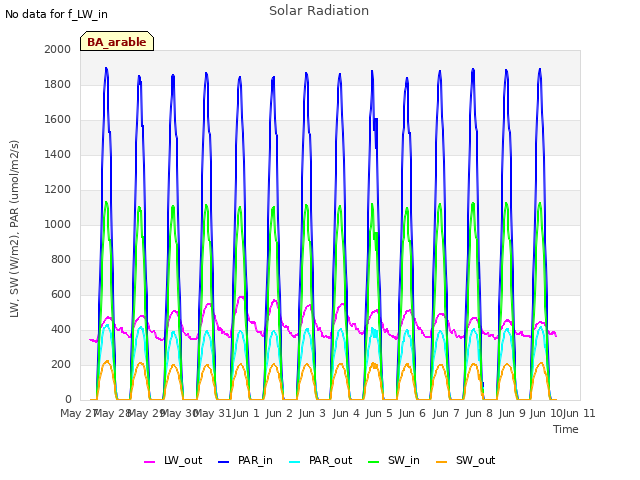The height and width of the screenshot is (480, 640).
Task: Click the green SW_in legend swatch
Action: [374, 462]
